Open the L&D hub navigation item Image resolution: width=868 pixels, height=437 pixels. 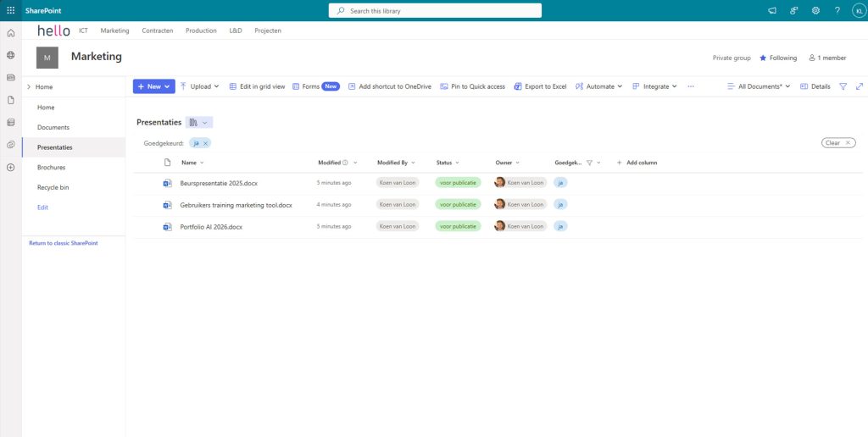point(236,31)
